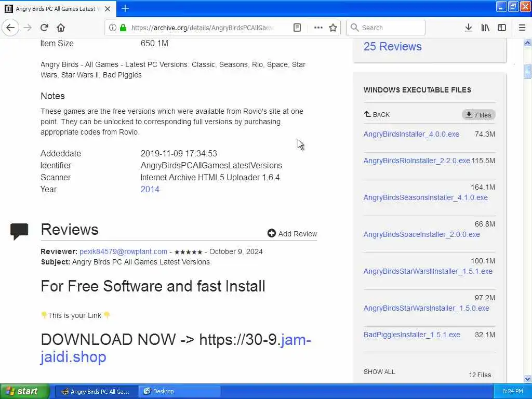
Task: Bookmark this page with the star
Action: [x=333, y=28]
